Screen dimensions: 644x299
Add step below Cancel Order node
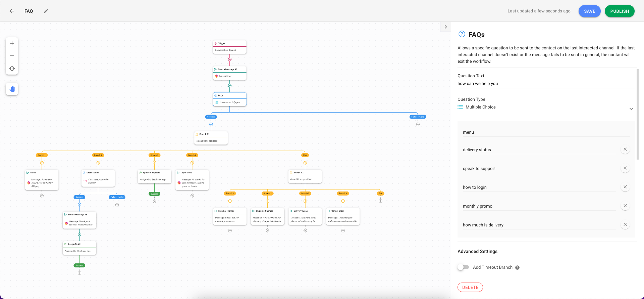[x=343, y=230]
